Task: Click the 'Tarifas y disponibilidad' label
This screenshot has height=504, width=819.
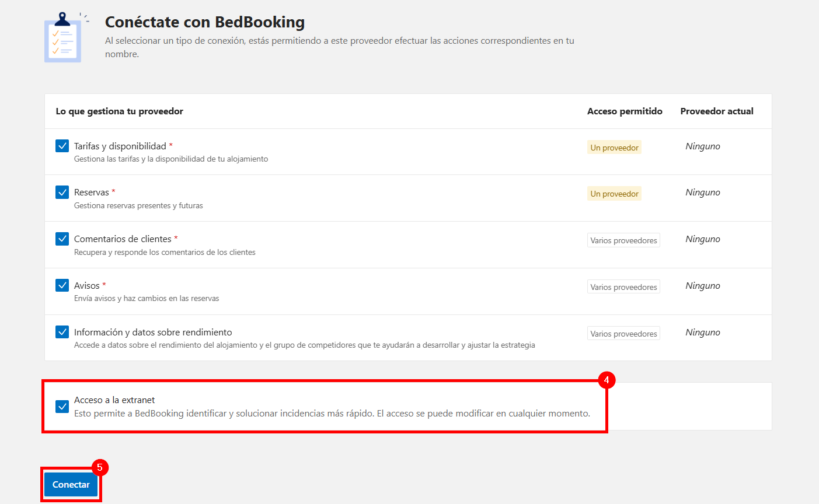Action: tap(120, 146)
